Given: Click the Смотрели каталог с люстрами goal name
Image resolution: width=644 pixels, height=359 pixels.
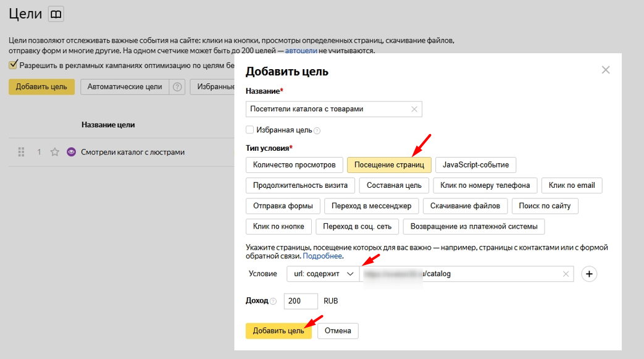Looking at the screenshot, I should pos(133,152).
